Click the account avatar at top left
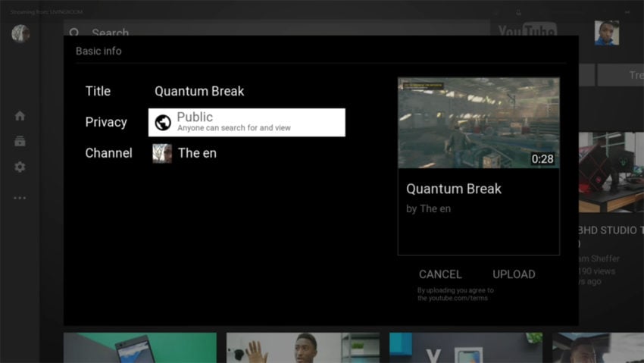 point(20,33)
